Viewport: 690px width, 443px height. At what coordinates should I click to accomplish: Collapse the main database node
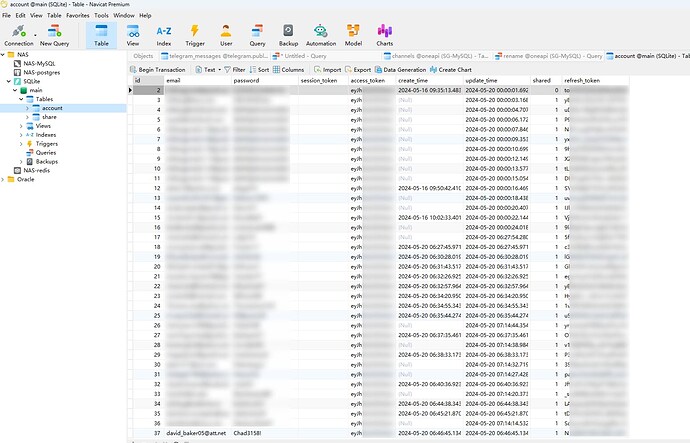pyautogui.click(x=15, y=90)
